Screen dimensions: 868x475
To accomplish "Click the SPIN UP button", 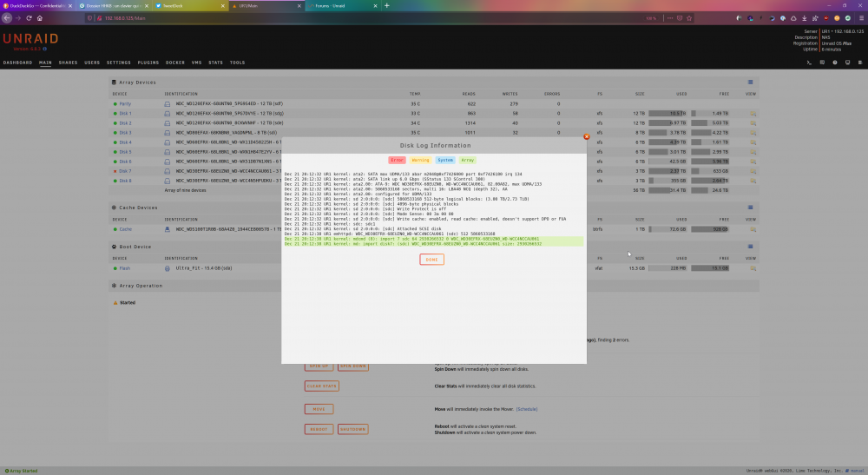I will pos(319,366).
